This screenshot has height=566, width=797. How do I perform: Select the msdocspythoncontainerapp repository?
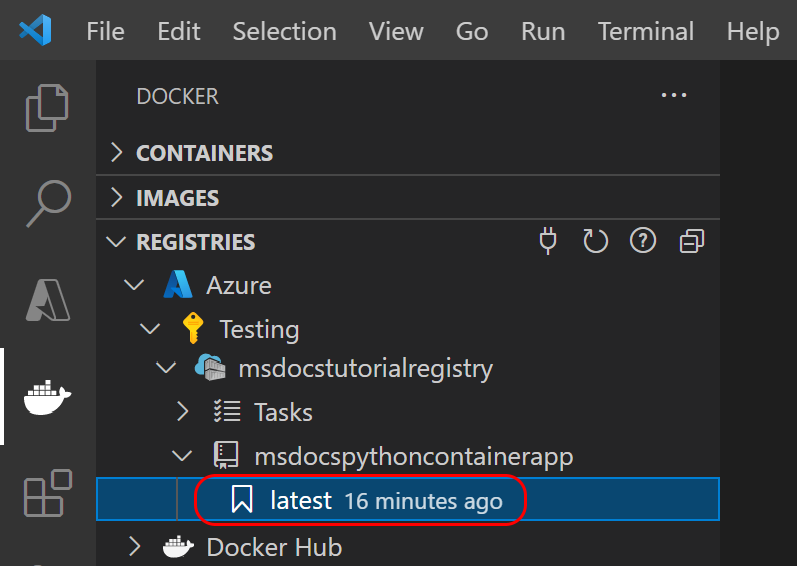414,456
